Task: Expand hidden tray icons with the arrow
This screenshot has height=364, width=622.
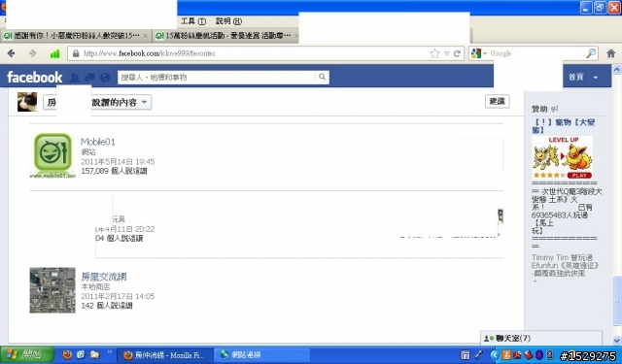Action: pyautogui.click(x=495, y=355)
